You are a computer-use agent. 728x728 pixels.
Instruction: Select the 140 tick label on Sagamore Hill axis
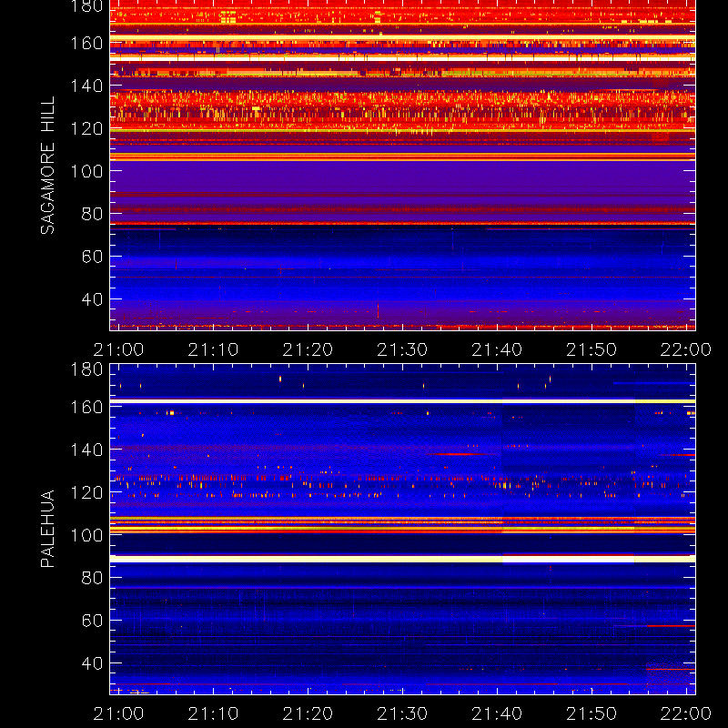[x=86, y=86]
